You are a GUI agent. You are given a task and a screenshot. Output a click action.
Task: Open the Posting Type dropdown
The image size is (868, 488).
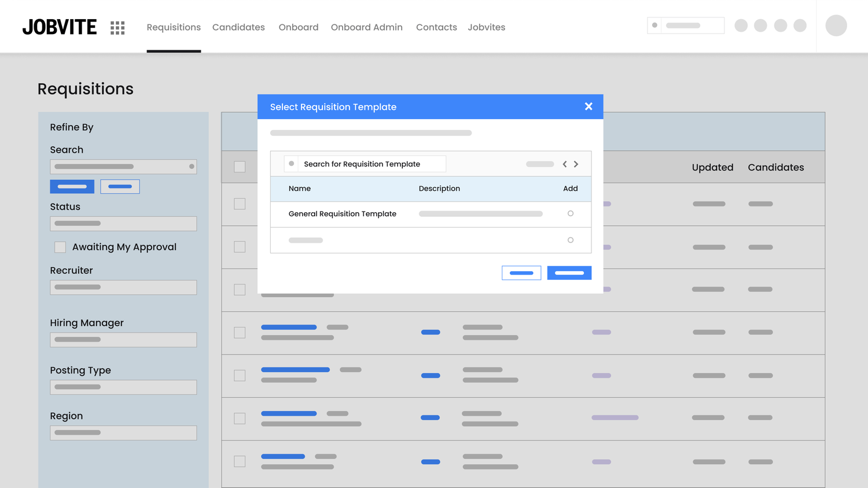(x=123, y=387)
